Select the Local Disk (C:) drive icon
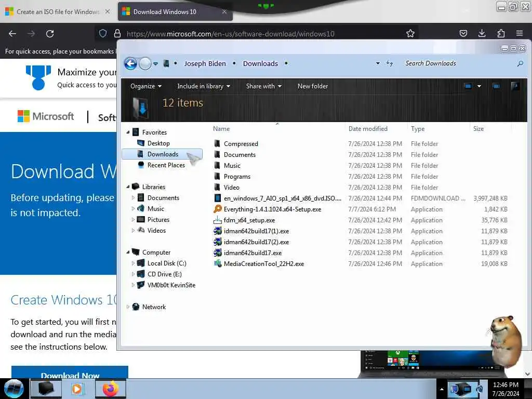Viewport: 532px width, 399px height. (x=141, y=263)
